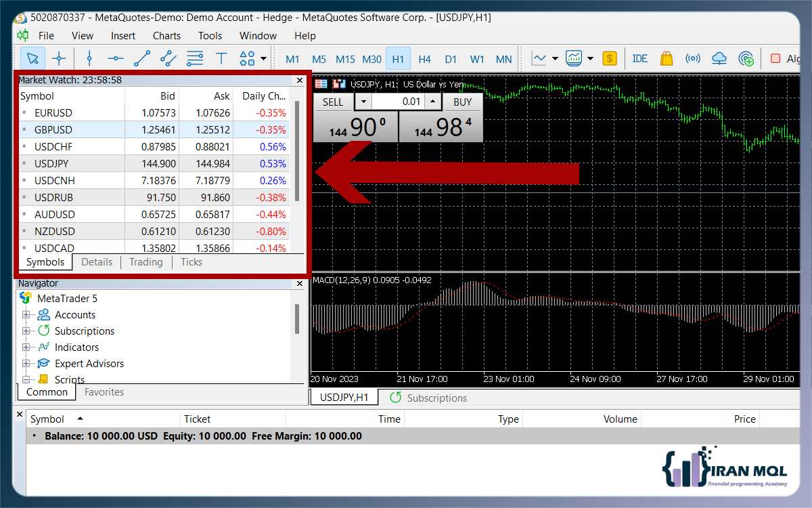Activate the crosshair tool
The width and height of the screenshot is (812, 508).
pyautogui.click(x=60, y=59)
